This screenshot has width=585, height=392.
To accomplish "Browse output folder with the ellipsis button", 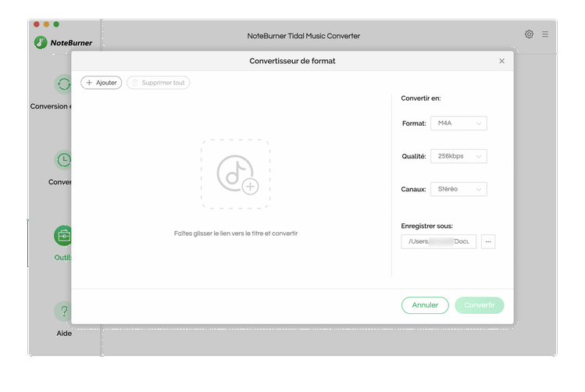I will (488, 242).
